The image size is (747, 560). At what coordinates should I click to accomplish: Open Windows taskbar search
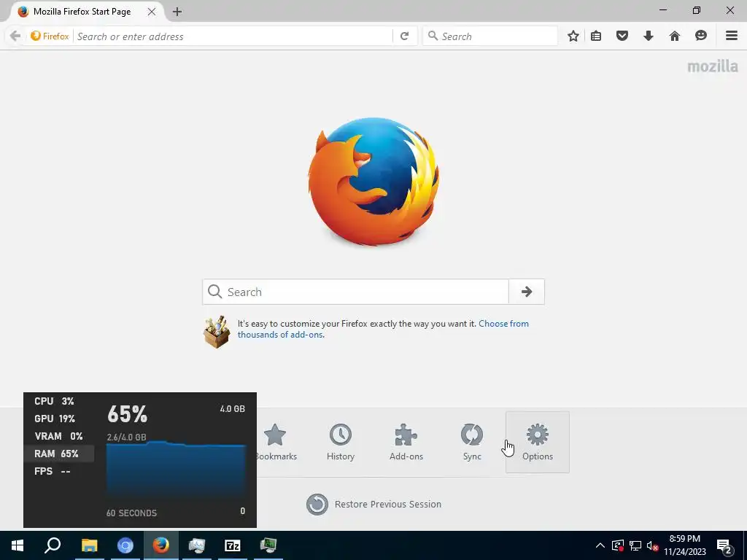click(x=53, y=545)
